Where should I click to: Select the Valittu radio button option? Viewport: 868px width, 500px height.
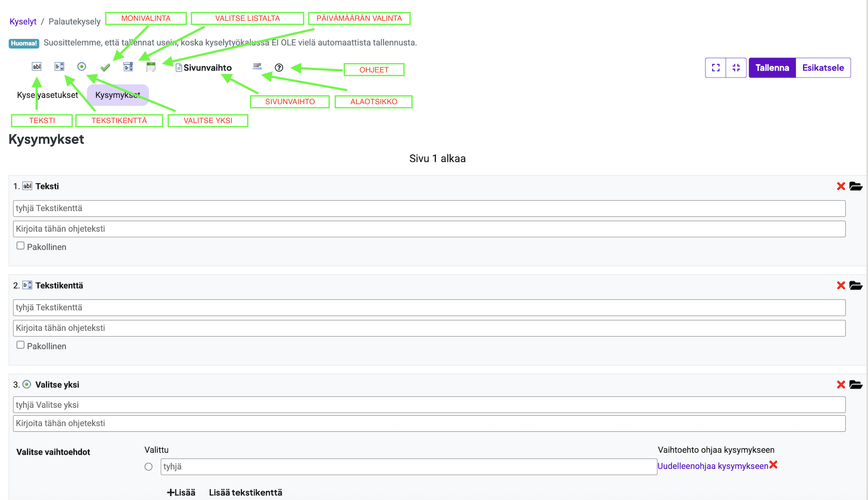(x=149, y=467)
